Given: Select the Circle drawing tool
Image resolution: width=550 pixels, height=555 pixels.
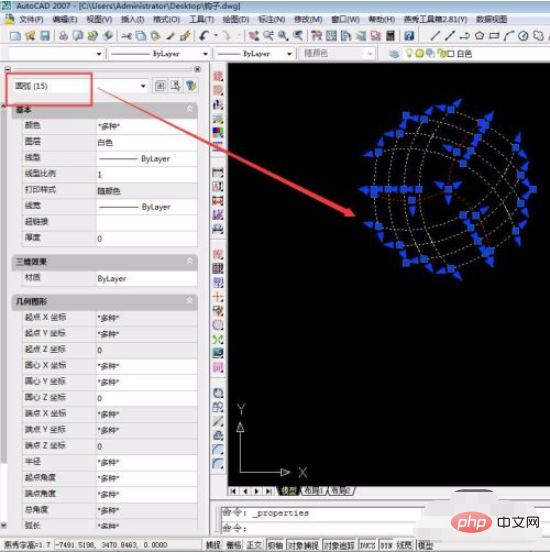Looking at the screenshot, I should (x=523, y=36).
